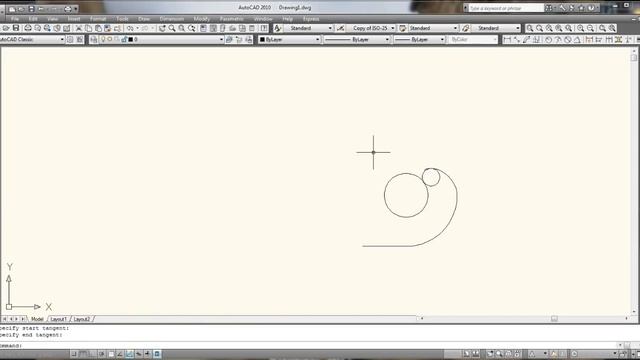Toggle Dynamic UCS highlighted status button

[x=129, y=354]
